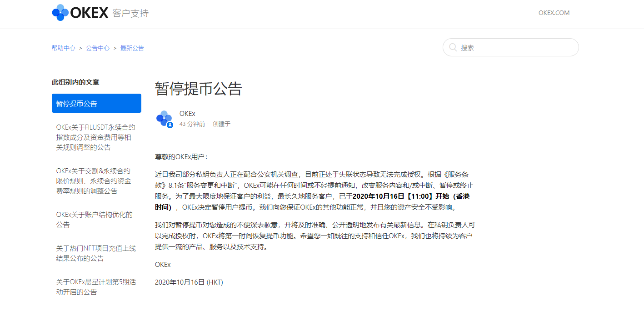Open the FILUSDT永续合约 announcement article
Screen dimensions: 644x311
click(x=96, y=137)
